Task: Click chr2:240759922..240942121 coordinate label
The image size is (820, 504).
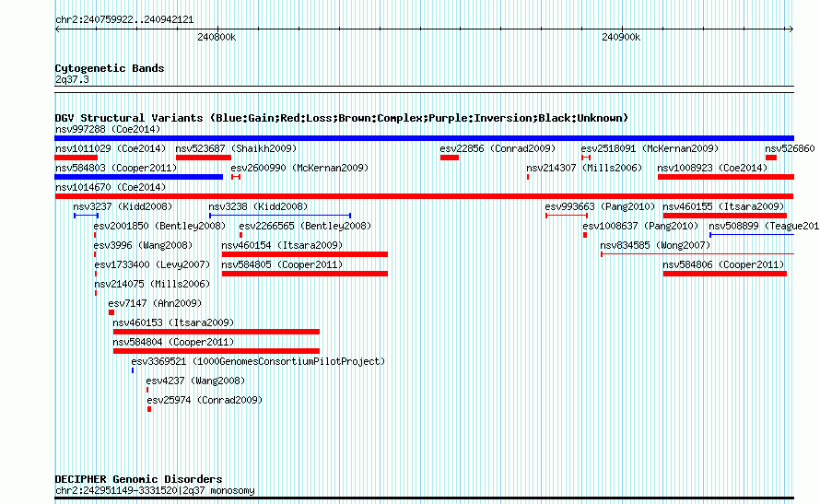Action: coord(124,20)
